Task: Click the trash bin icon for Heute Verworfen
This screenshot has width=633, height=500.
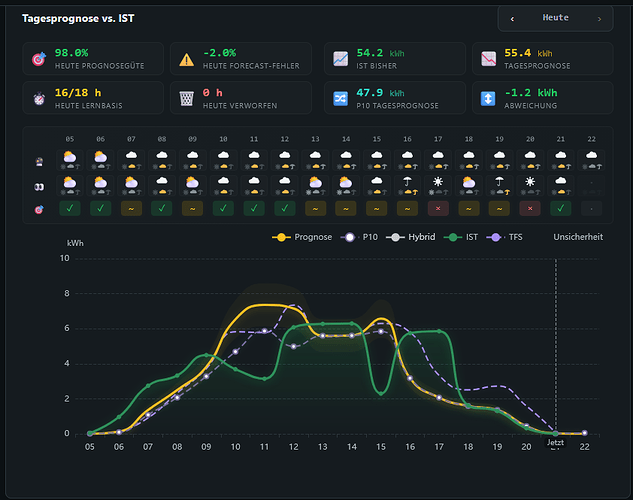Action: coord(187,98)
